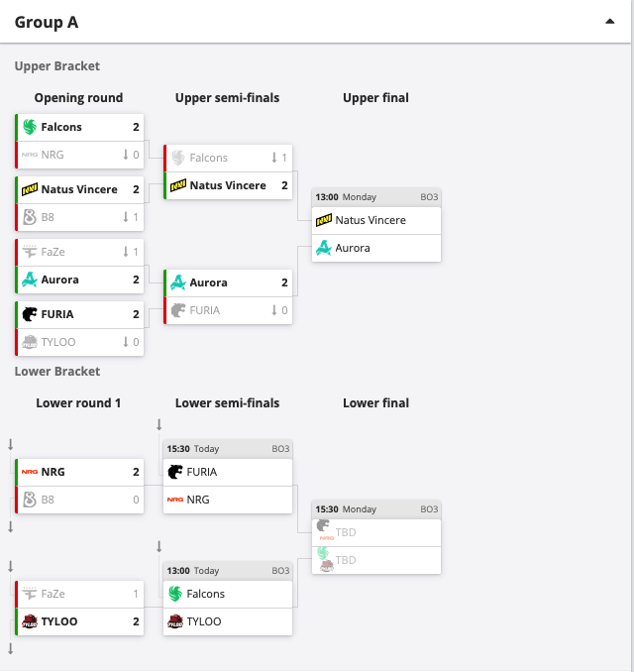Viewport: 634px width, 672px height.
Task: Click Natus Vincere logo in upper final
Action: pos(323,220)
